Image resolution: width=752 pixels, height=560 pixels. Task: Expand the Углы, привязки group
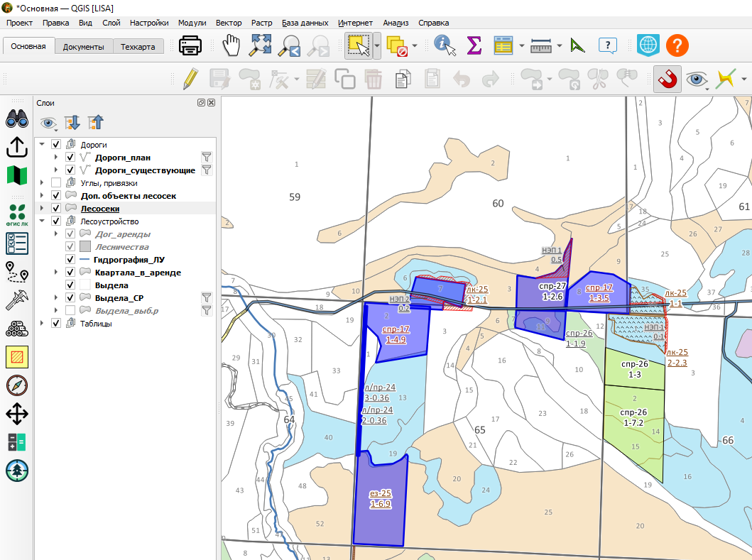point(42,182)
